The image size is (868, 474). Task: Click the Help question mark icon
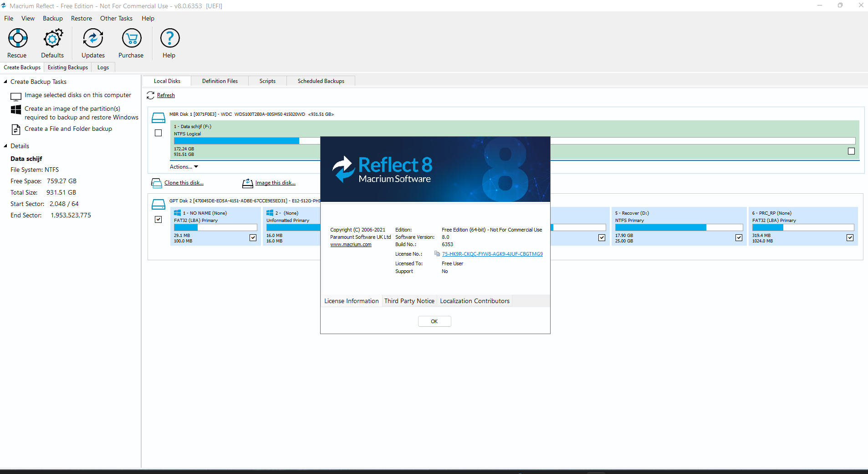(x=169, y=38)
